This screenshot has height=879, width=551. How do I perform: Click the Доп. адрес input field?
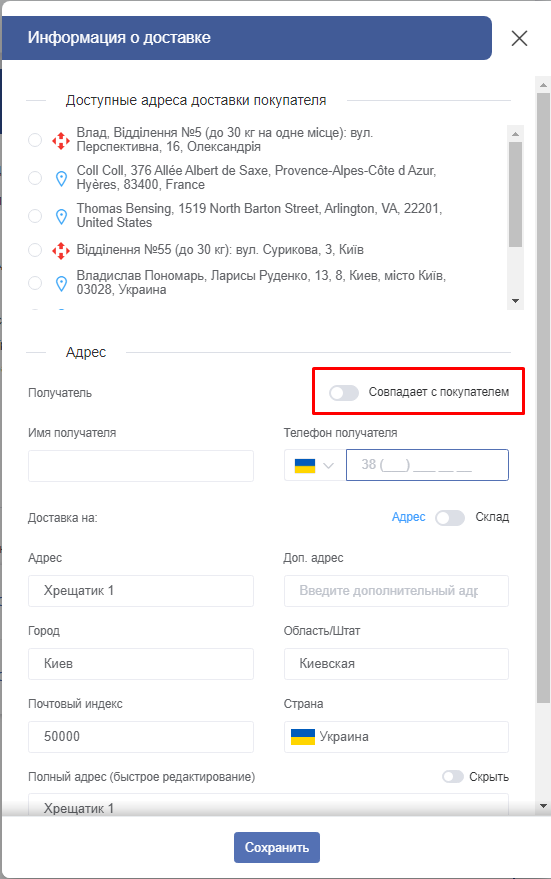396,591
